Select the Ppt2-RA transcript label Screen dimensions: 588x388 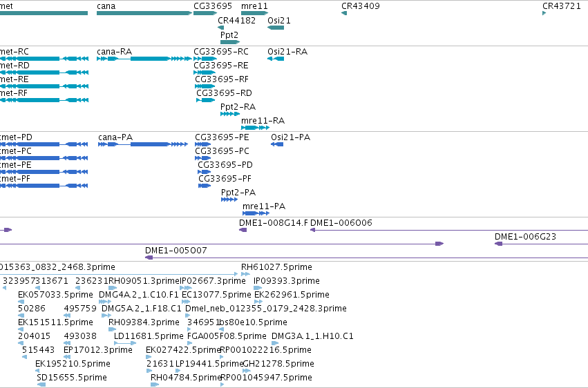(x=238, y=107)
